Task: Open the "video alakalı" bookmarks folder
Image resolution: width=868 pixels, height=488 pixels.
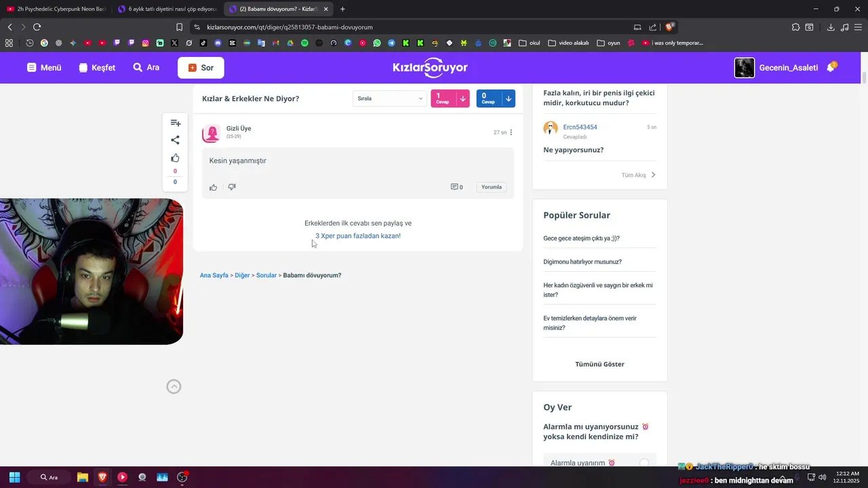Action: tap(568, 43)
